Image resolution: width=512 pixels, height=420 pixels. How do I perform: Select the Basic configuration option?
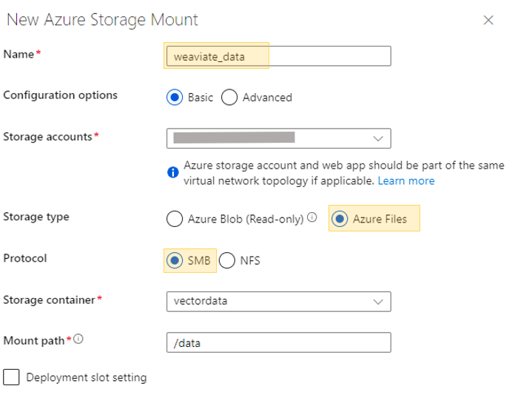pyautogui.click(x=175, y=98)
